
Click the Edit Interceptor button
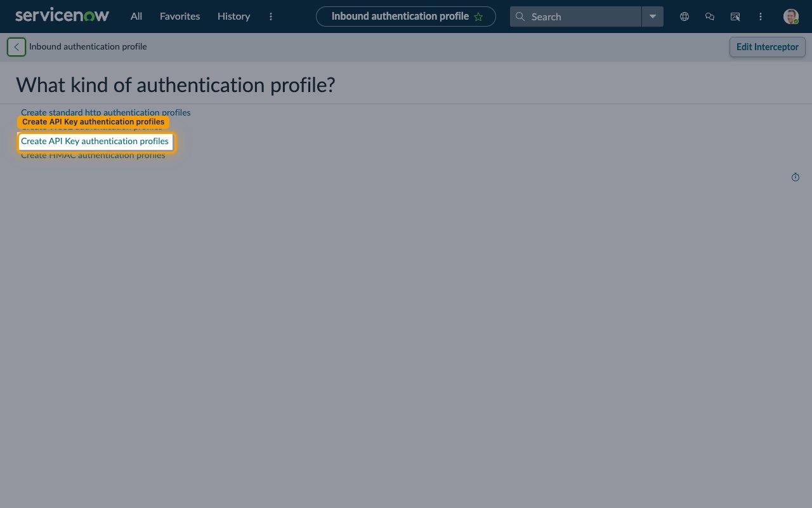tap(768, 47)
